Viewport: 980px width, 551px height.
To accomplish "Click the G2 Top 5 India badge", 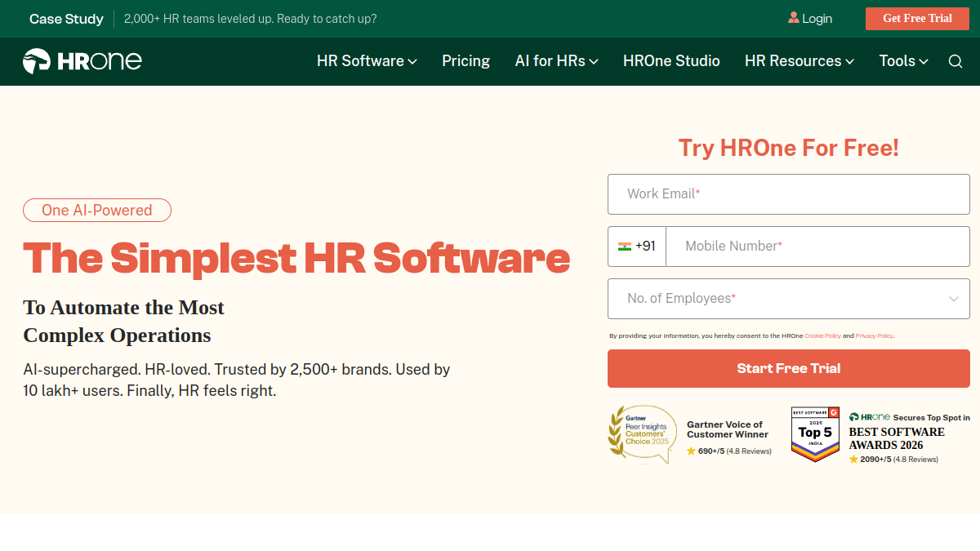I will (x=815, y=433).
